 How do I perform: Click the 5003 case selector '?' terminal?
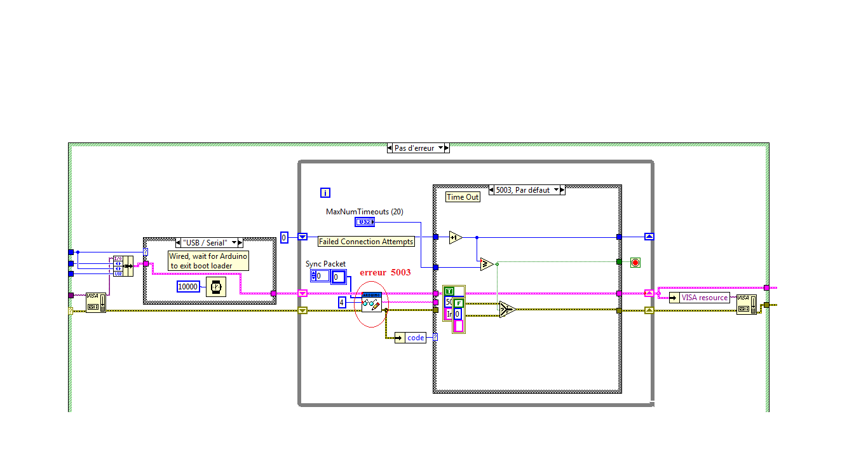(435, 338)
